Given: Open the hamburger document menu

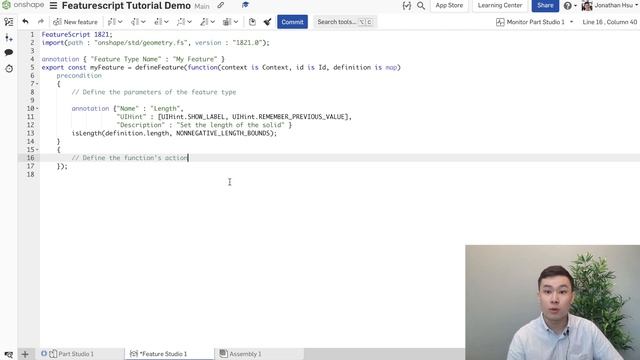Looking at the screenshot, I should [53, 6].
